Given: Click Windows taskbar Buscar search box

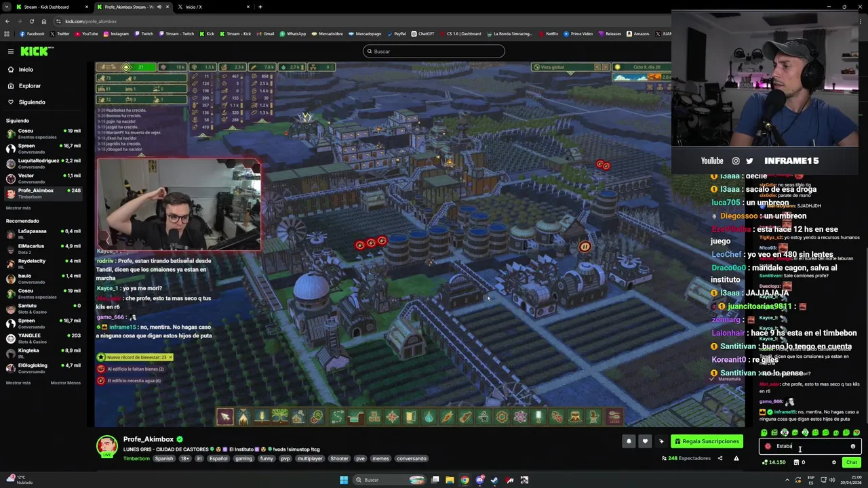Looking at the screenshot, I should tap(390, 480).
